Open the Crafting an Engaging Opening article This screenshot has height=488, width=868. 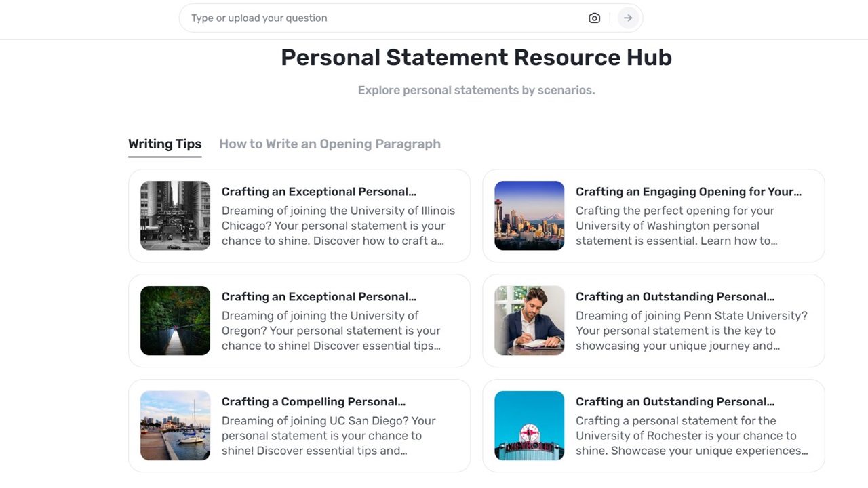coord(688,192)
